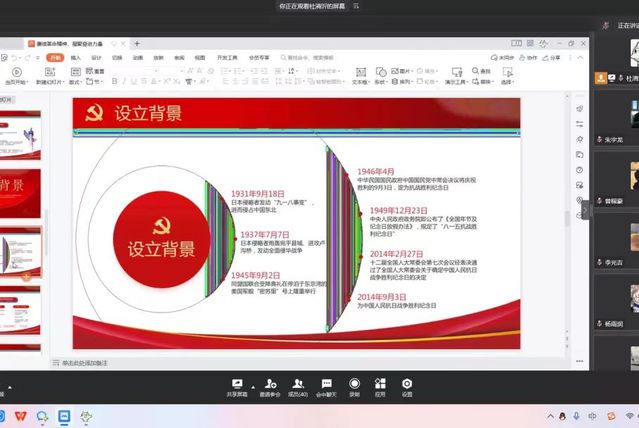The width and height of the screenshot is (639, 428).
Task: Click the 共享屏幕 share screen icon
Action: pos(237,383)
